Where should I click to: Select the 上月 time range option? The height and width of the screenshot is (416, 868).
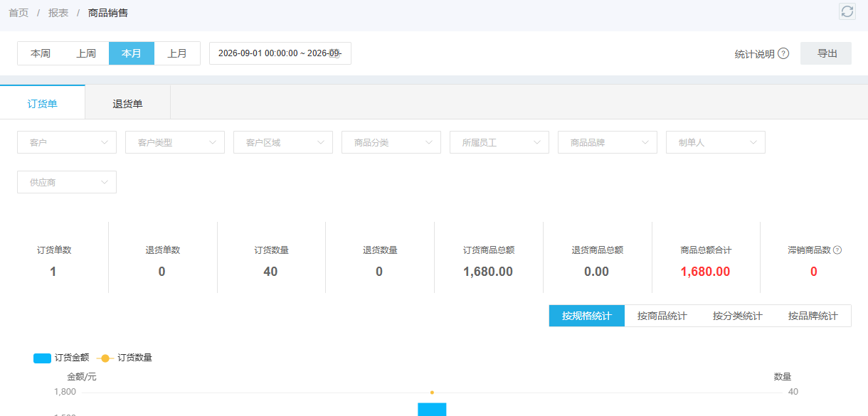(x=177, y=53)
